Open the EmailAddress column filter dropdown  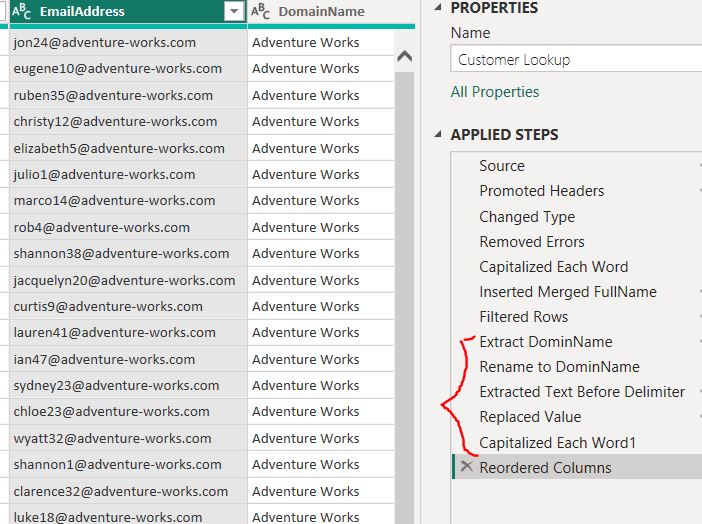click(234, 12)
